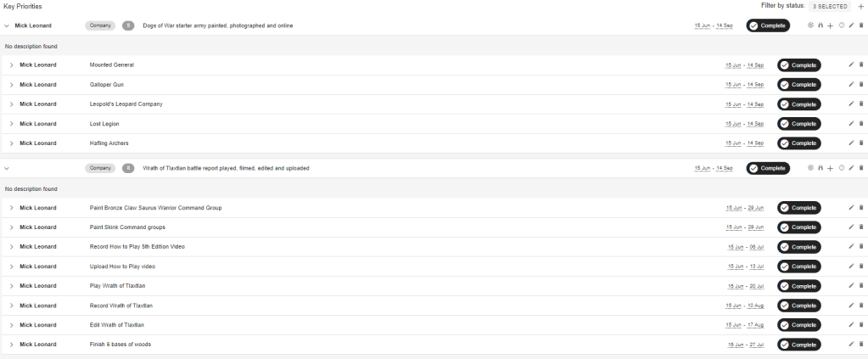Click the 14 Sep due date on Wrath priority
This screenshot has width=868, height=359.
click(x=725, y=168)
